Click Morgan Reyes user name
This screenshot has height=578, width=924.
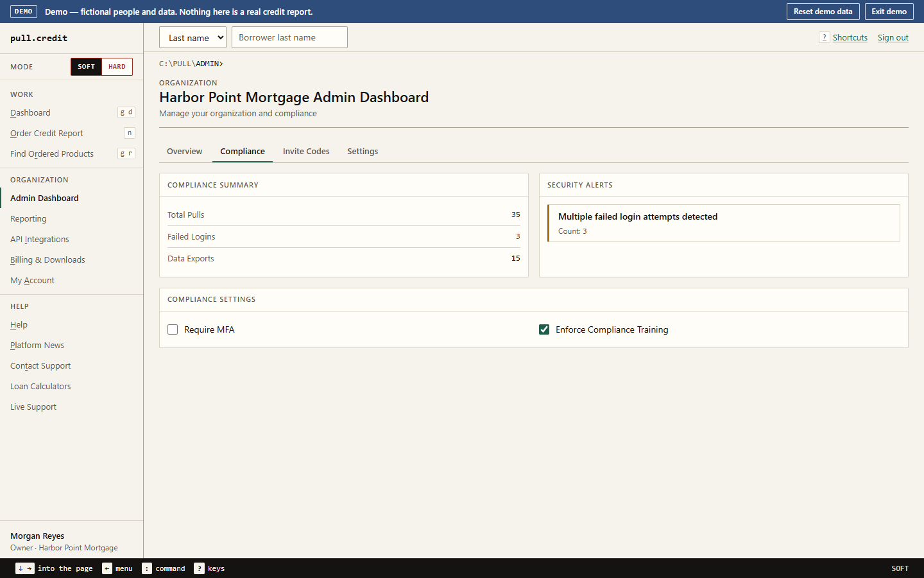click(37, 536)
